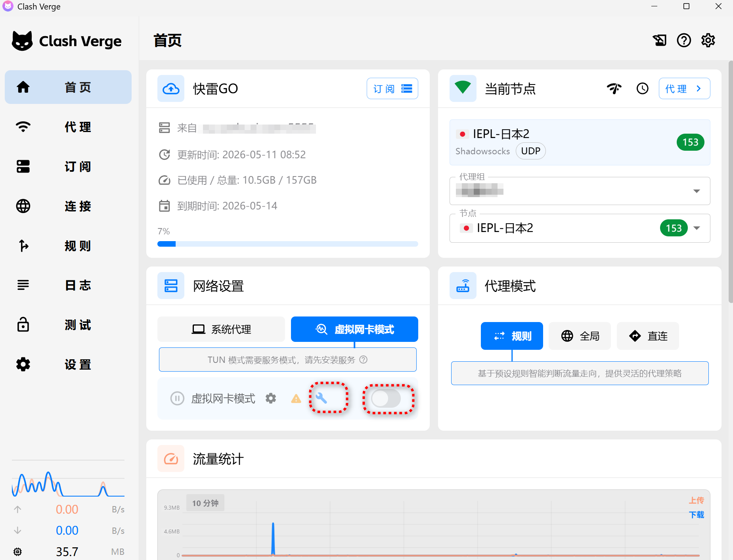The image size is (733, 560).
Task: Open TUN mode gear settings icon
Action: (x=271, y=398)
